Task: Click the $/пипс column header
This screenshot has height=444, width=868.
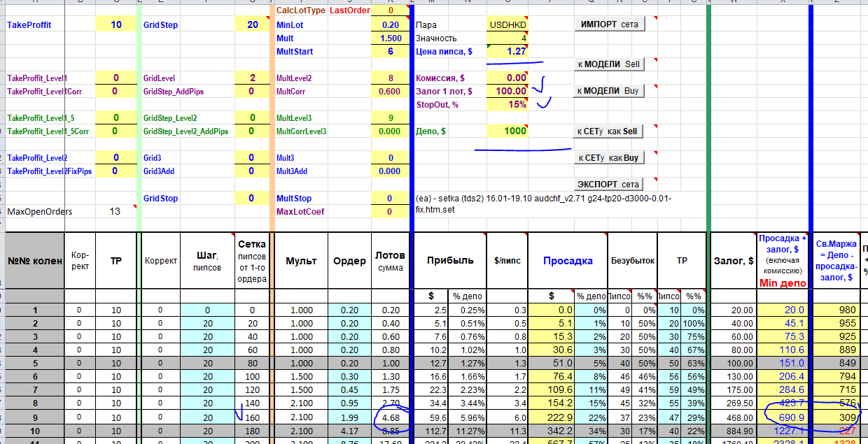Action: [507, 260]
